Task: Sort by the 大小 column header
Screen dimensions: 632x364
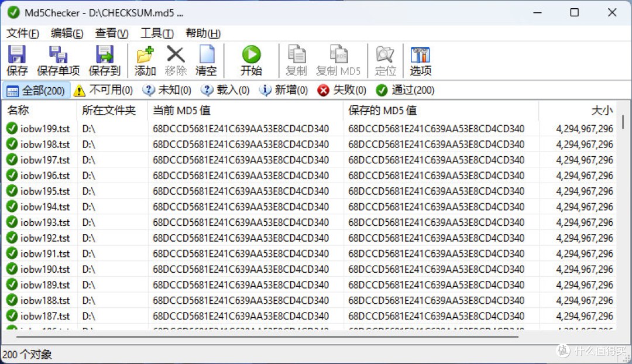Action: coord(577,110)
